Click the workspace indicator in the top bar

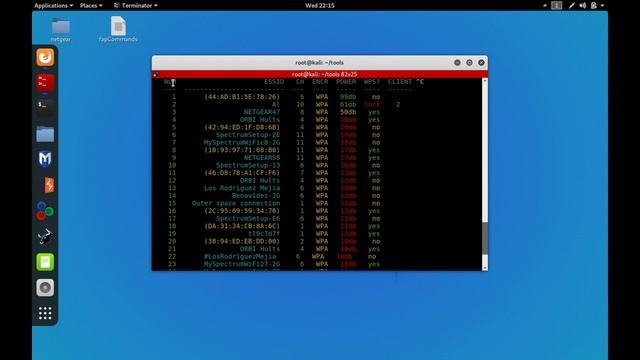(x=556, y=5)
